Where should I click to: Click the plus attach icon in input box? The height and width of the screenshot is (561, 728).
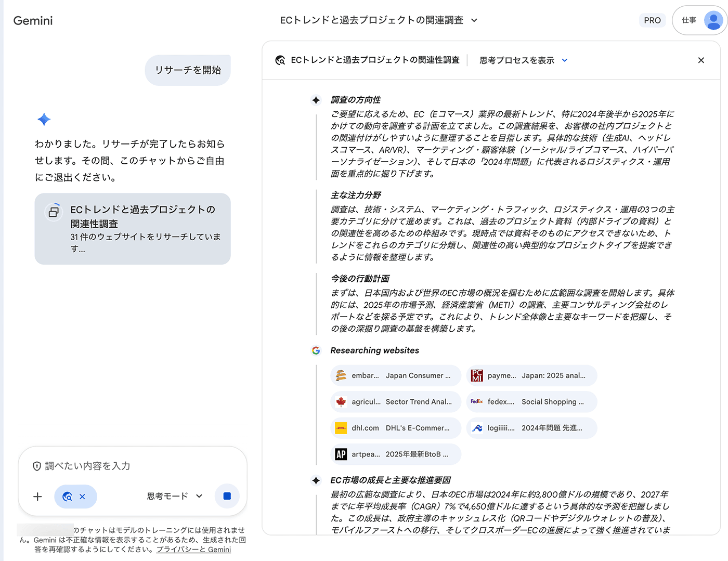coord(37,497)
